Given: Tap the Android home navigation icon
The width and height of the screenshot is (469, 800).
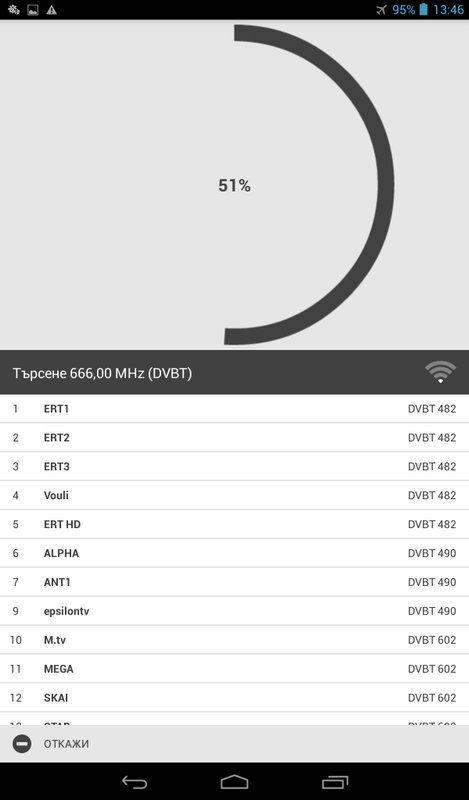Looking at the screenshot, I should pyautogui.click(x=234, y=782).
